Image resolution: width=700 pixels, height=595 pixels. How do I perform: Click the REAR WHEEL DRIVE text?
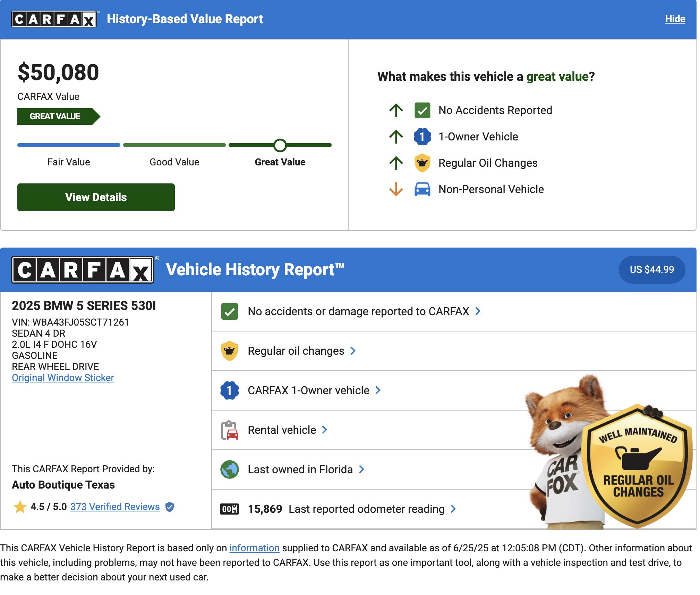point(56,367)
